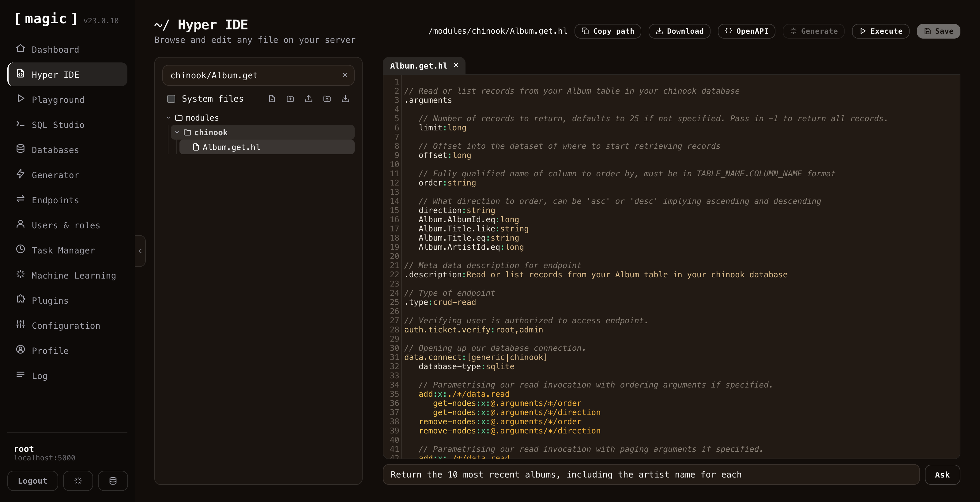The height and width of the screenshot is (502, 980).
Task: Click the Album.ArtistId.eq:long code line
Action: click(471, 247)
